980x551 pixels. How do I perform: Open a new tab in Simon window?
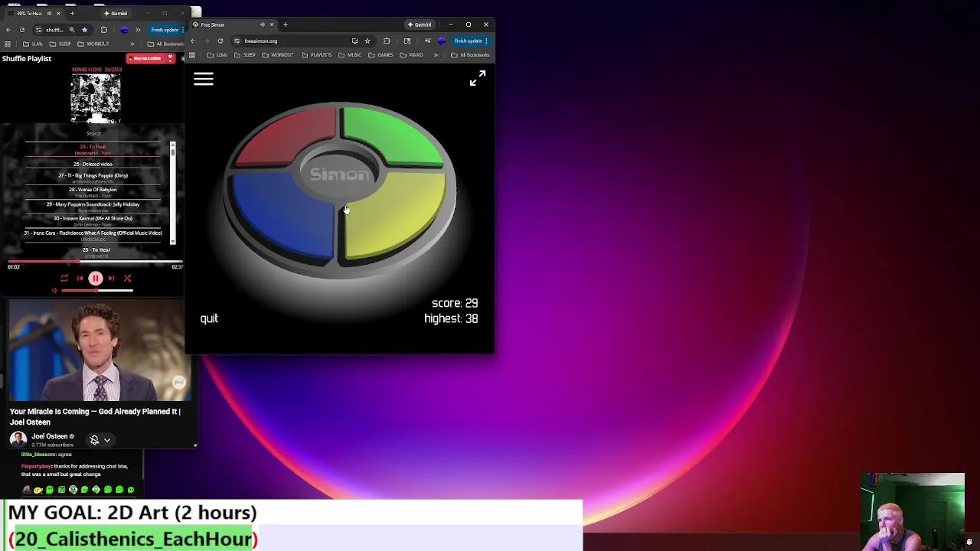pos(286,24)
